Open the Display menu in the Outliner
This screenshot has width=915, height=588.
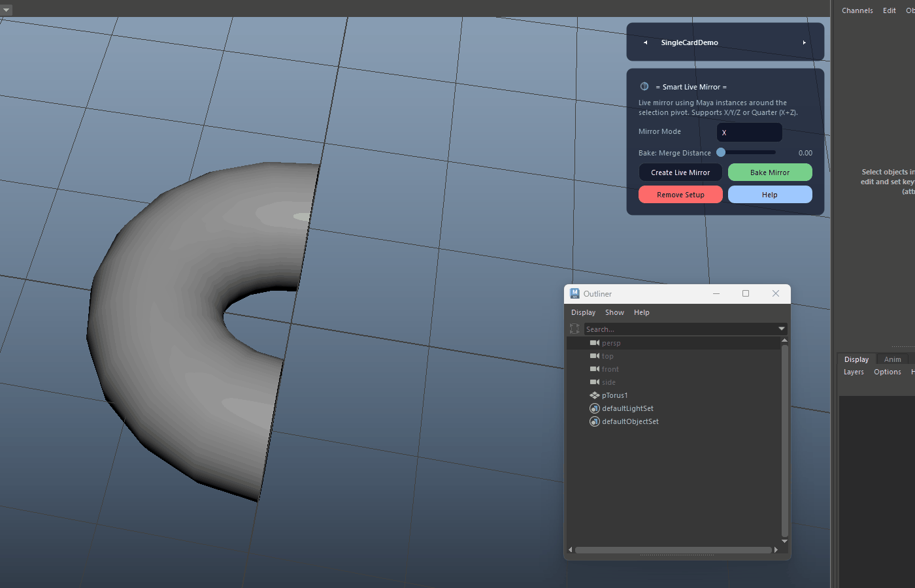(x=583, y=312)
